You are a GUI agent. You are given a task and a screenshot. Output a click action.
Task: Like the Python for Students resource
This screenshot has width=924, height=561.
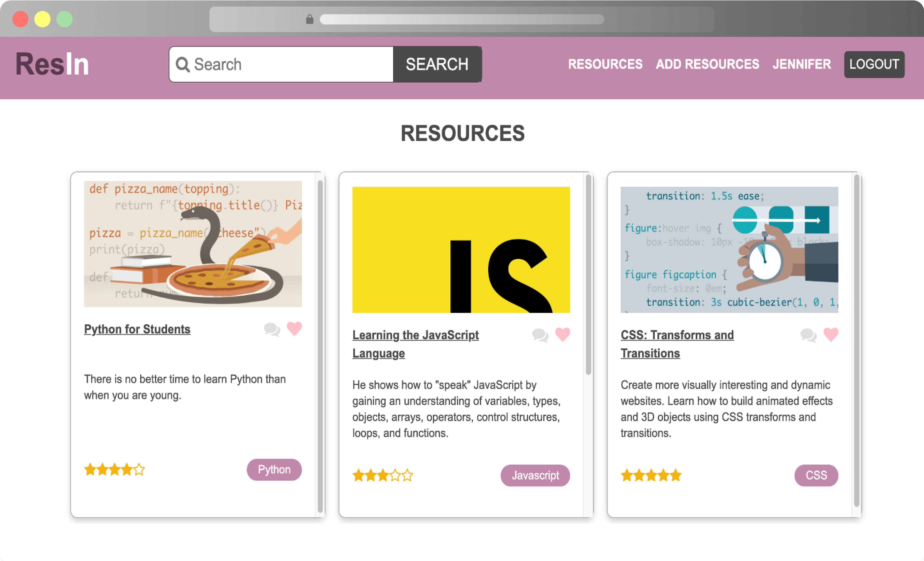tap(294, 329)
